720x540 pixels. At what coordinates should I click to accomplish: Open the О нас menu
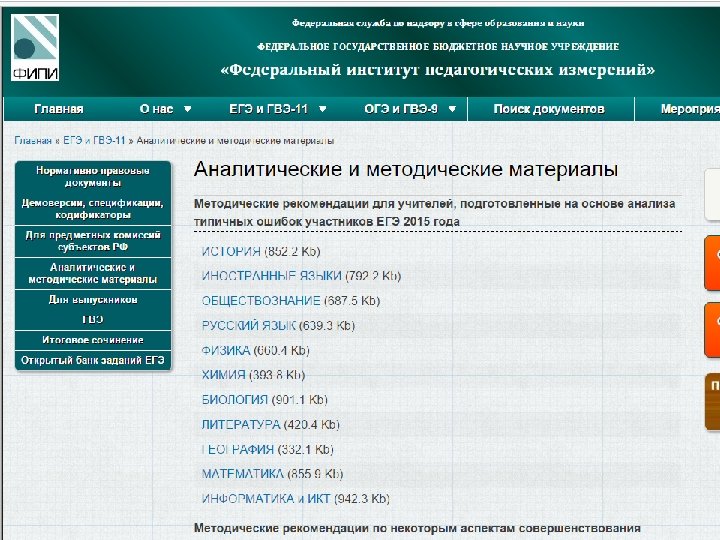156,109
